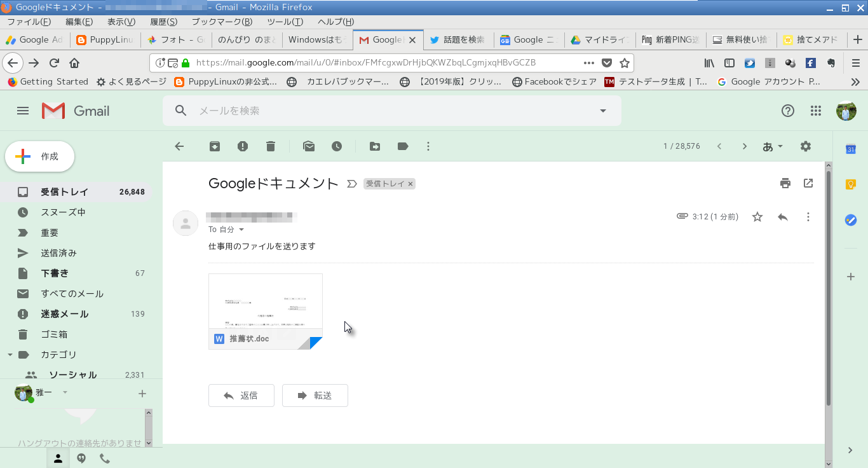Screen dimensions: 868x468
Task: Open the Labels icon in toolbar
Action: 403,146
